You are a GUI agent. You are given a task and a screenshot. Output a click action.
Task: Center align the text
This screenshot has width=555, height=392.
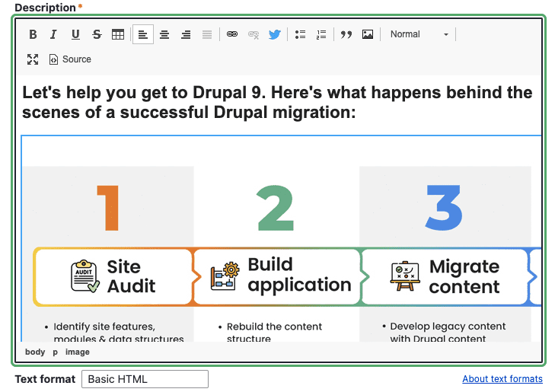click(164, 34)
